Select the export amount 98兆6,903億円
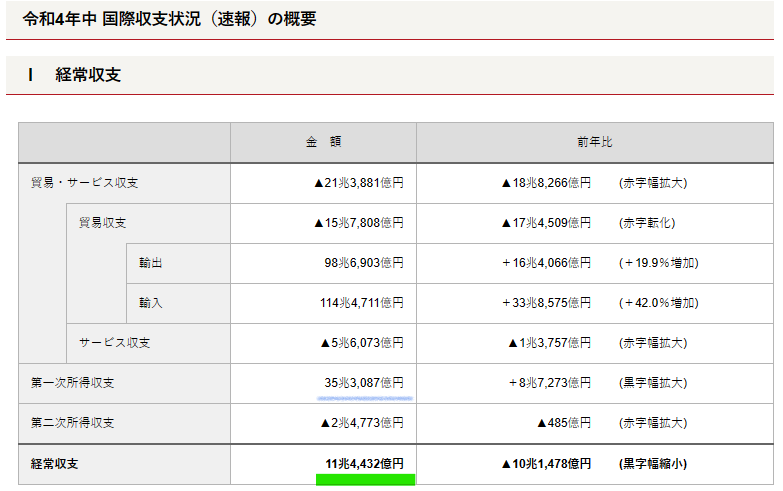The image size is (783, 491). (363, 263)
